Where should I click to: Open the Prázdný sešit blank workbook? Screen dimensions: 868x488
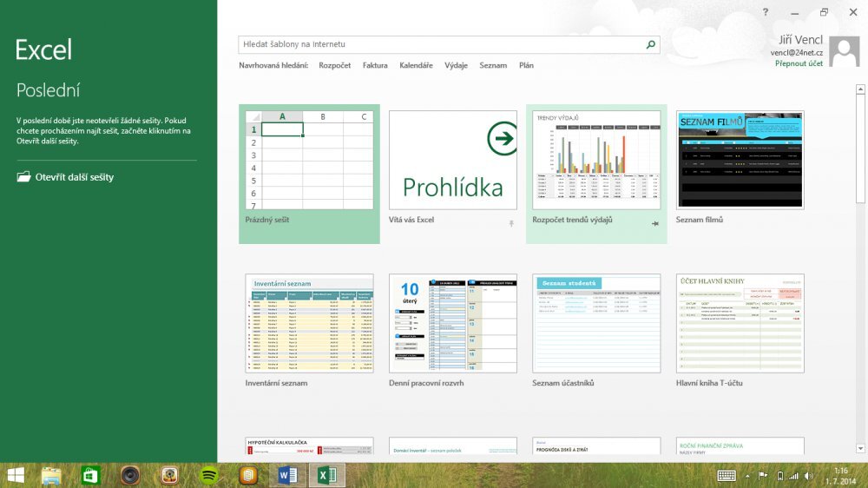[309, 161]
